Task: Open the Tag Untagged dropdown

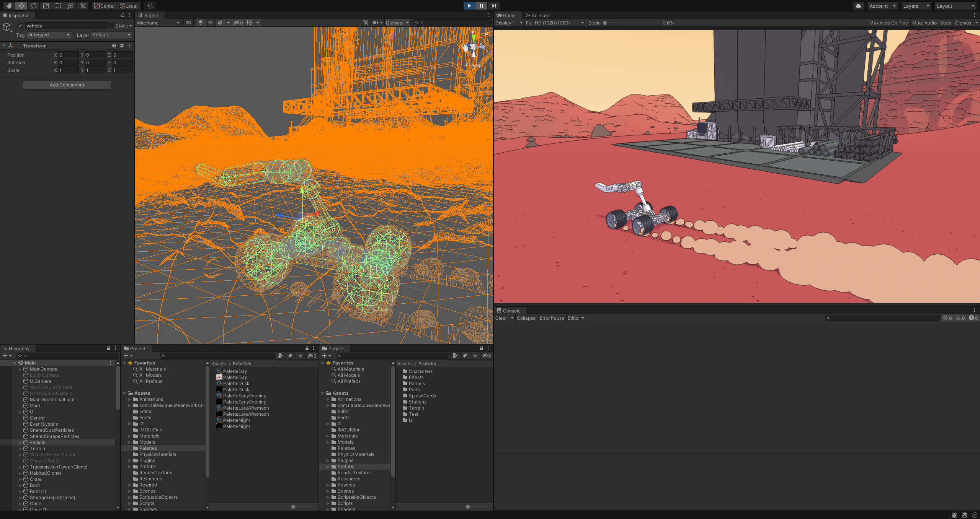Action: point(49,35)
